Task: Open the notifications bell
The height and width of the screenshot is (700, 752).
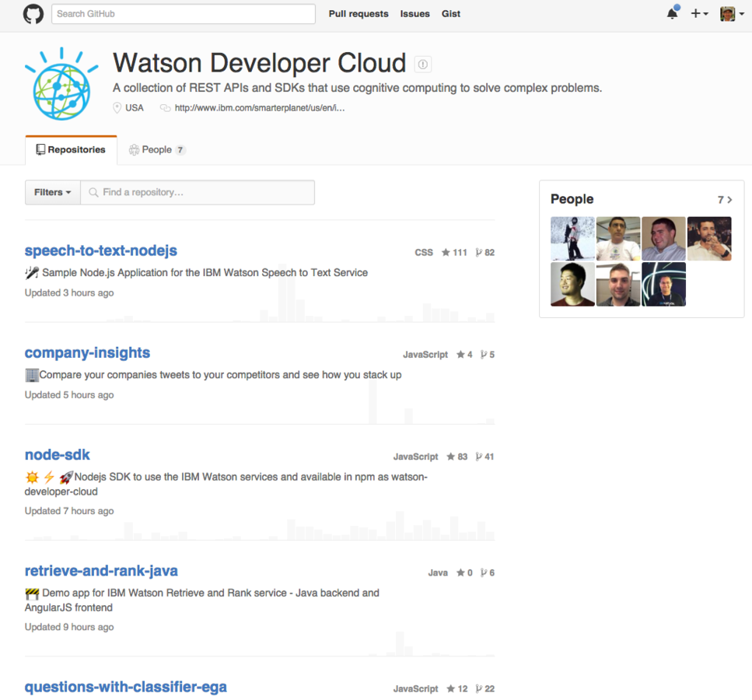Action: click(673, 13)
